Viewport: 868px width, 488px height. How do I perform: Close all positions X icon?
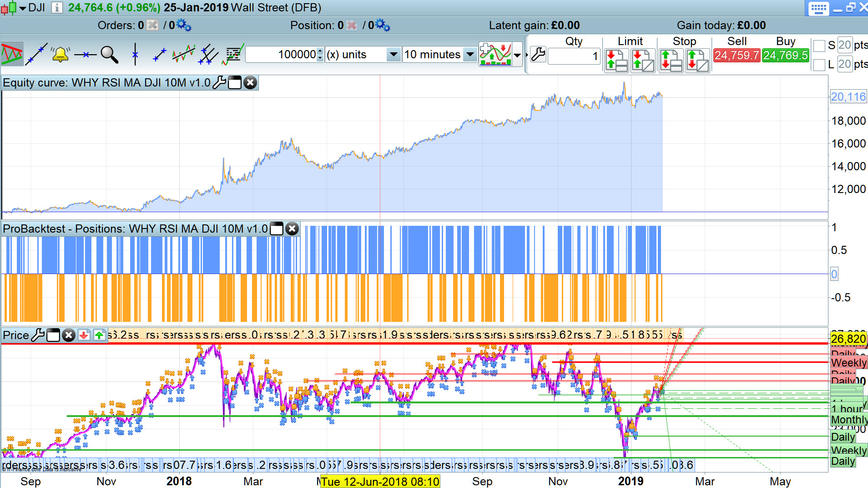[x=352, y=25]
